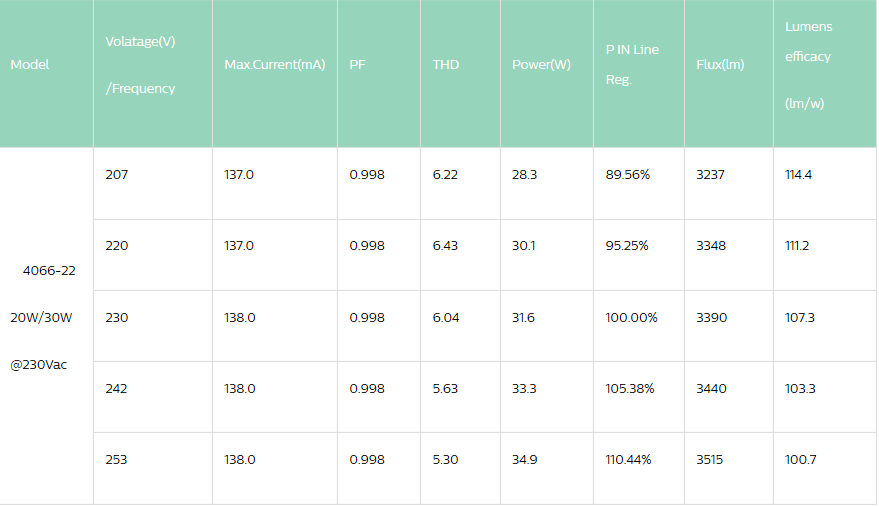This screenshot has height=506, width=879.
Task: Select the Max.Current(mA) column header
Action: 275,65
